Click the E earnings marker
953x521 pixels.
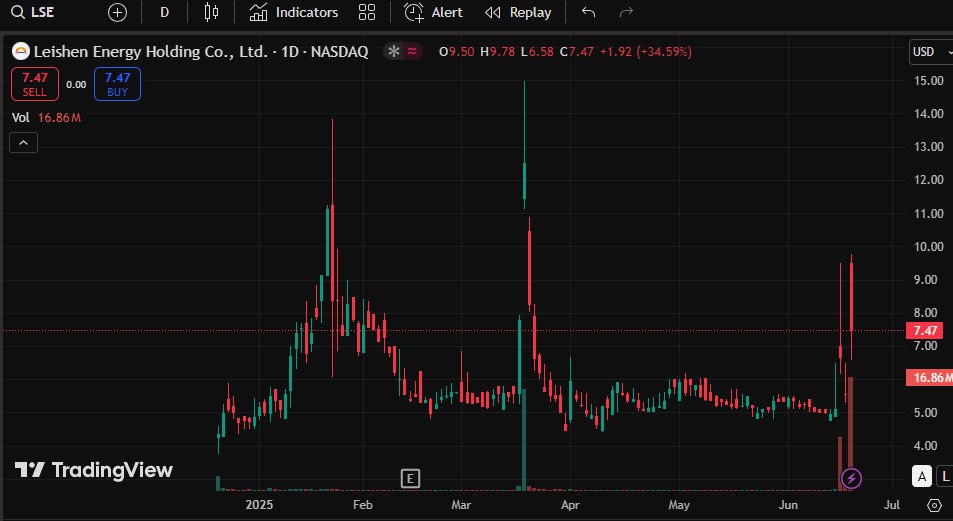[x=410, y=478]
